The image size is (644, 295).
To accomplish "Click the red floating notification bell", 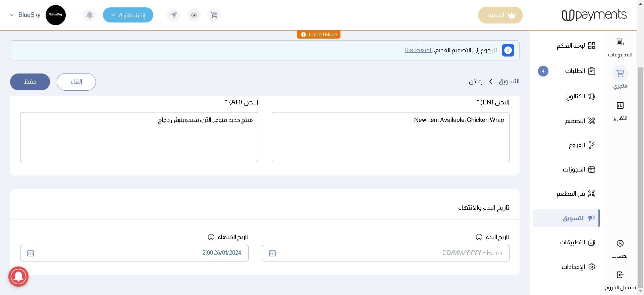I will pyautogui.click(x=18, y=277).
